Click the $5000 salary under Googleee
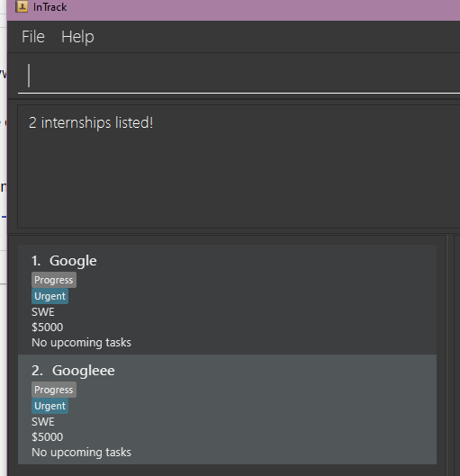Viewport: 460px width, 476px height. click(x=48, y=437)
